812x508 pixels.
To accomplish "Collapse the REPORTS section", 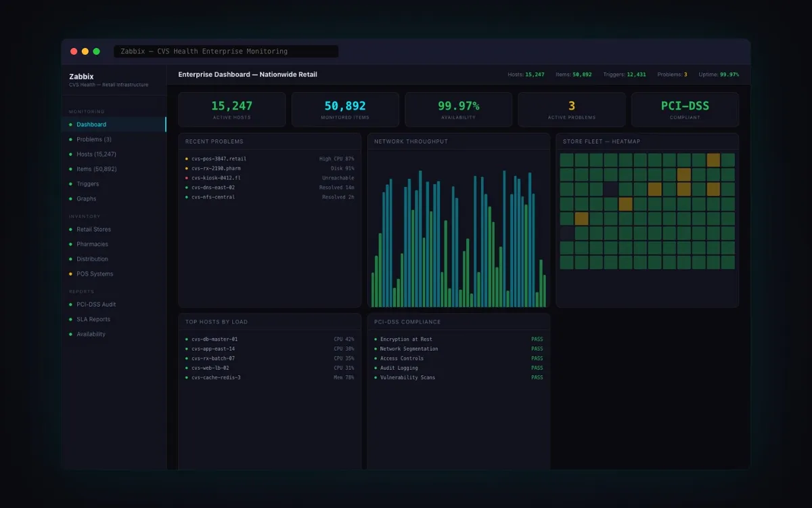I will pyautogui.click(x=80, y=291).
